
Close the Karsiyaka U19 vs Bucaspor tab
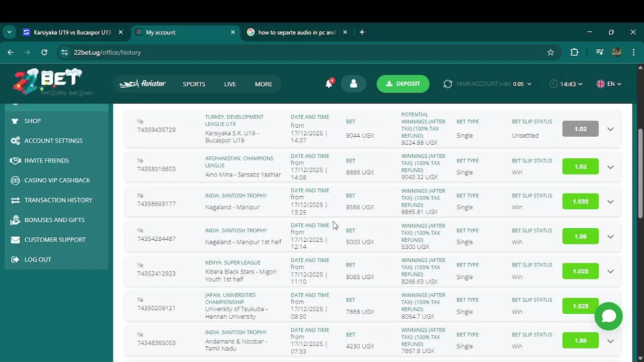pos(120,32)
